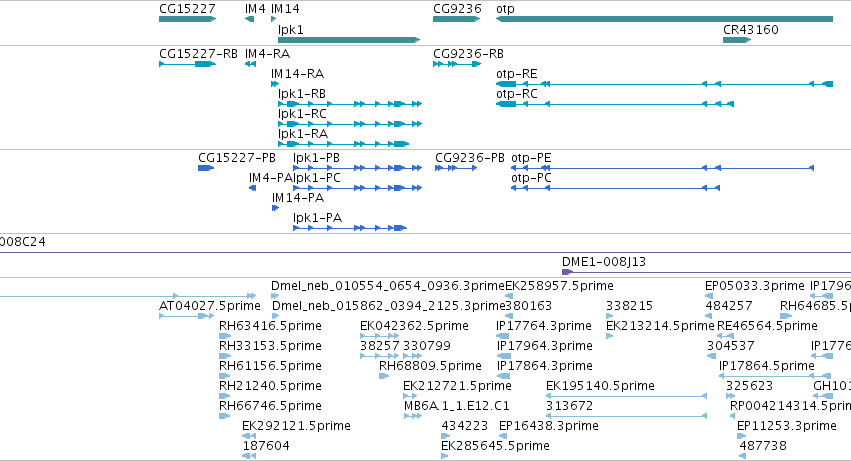Select the CG15227 gene bar
851x461 pixels.
(x=187, y=19)
